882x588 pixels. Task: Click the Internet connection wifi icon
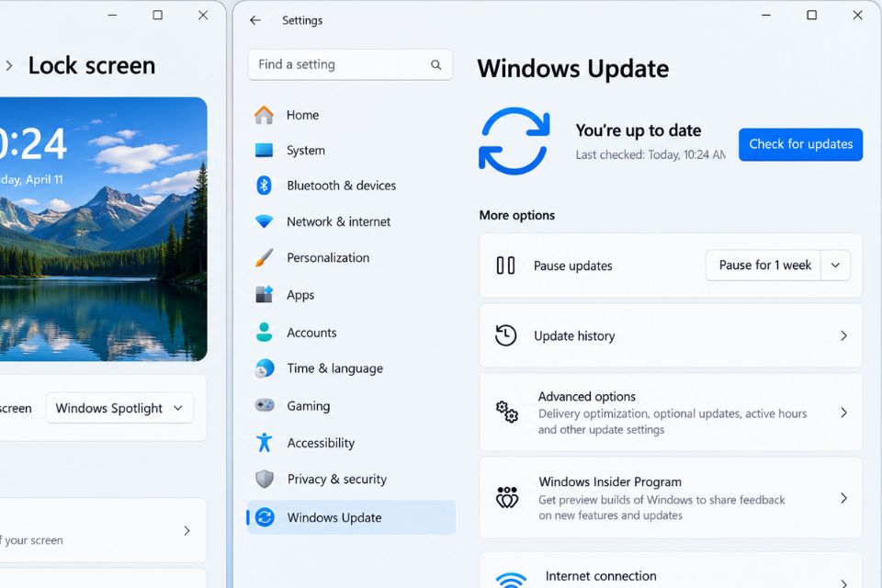(x=511, y=580)
